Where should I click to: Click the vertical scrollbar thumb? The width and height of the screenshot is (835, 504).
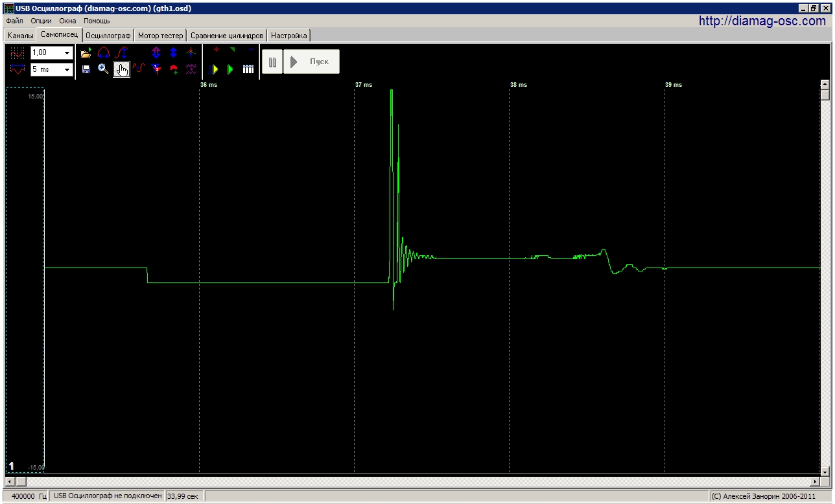pyautogui.click(x=825, y=95)
